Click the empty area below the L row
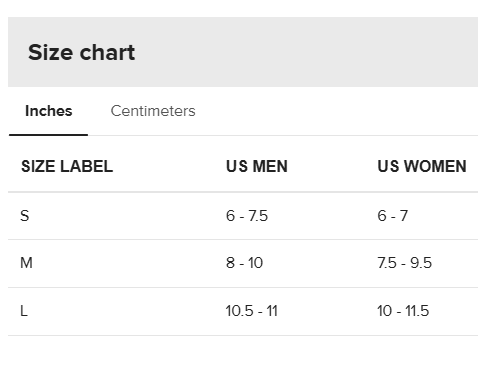Screen dimensions: 478x376 243,356
